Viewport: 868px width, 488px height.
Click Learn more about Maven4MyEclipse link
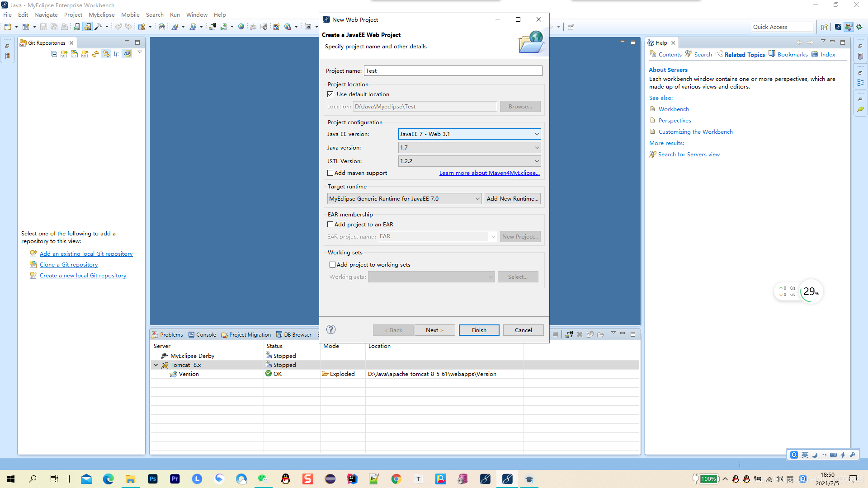489,173
